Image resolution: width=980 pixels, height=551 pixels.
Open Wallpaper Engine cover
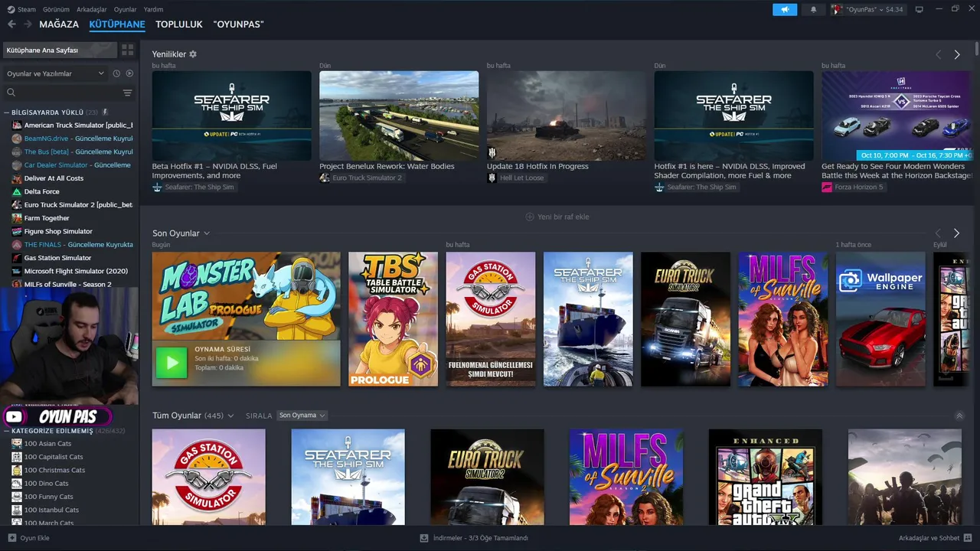coord(880,319)
